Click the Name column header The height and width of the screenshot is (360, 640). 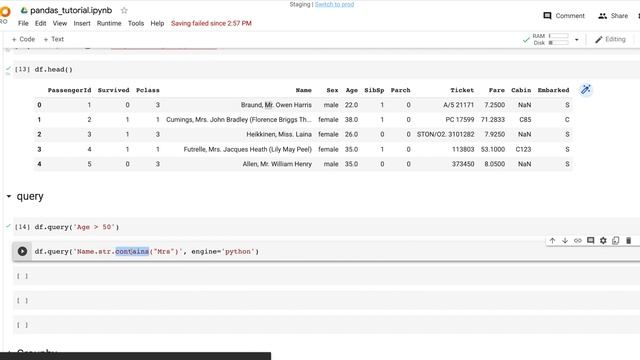[x=303, y=90]
